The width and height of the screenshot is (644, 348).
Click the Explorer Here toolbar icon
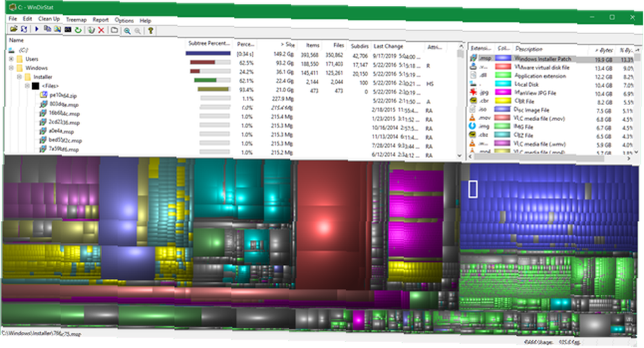point(57,29)
